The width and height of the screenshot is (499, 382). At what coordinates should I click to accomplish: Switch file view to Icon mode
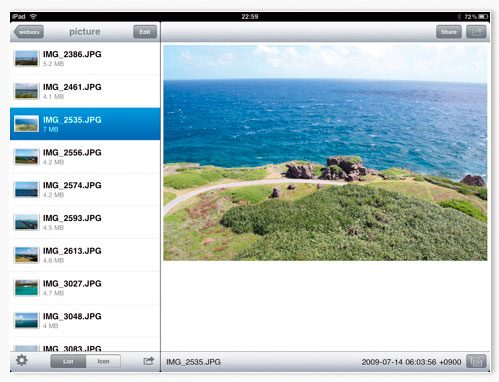(103, 361)
